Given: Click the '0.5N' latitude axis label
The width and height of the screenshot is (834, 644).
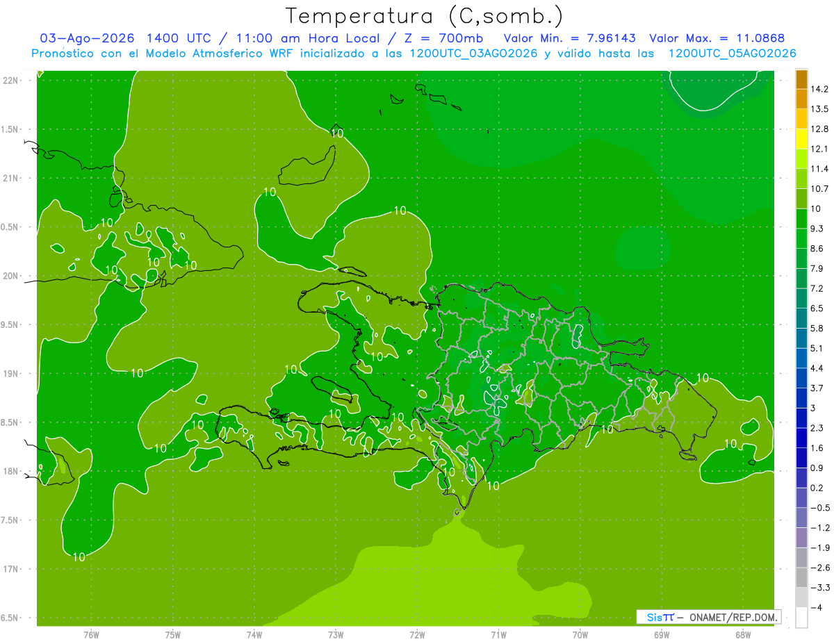Looking at the screenshot, I should [10, 227].
